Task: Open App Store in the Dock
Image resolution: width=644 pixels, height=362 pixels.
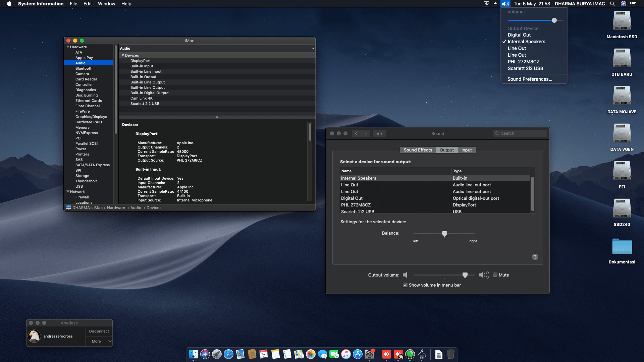Action: [358, 354]
